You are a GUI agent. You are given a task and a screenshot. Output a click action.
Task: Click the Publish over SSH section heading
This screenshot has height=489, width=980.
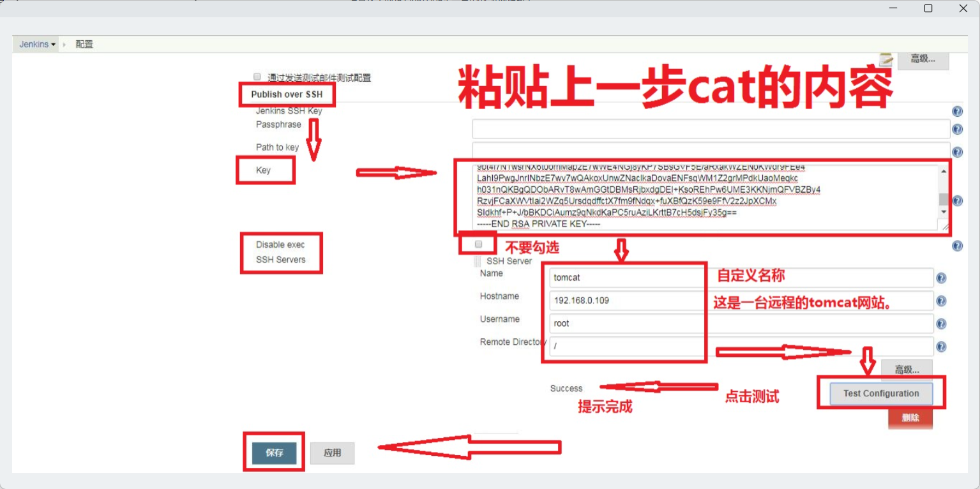(x=287, y=94)
